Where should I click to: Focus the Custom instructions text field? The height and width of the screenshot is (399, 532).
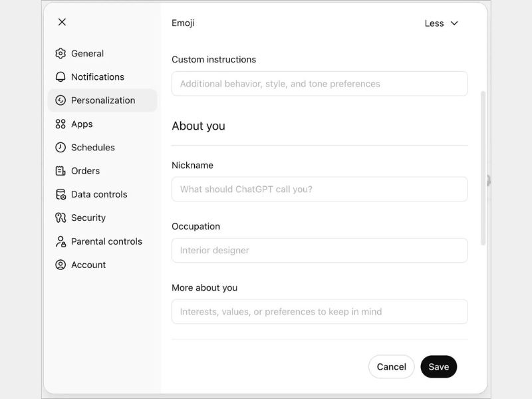point(319,84)
